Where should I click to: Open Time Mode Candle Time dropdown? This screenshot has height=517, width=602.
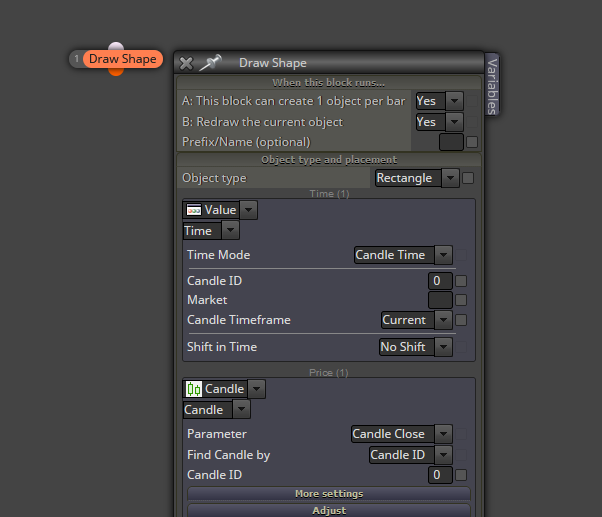[x=403, y=255]
